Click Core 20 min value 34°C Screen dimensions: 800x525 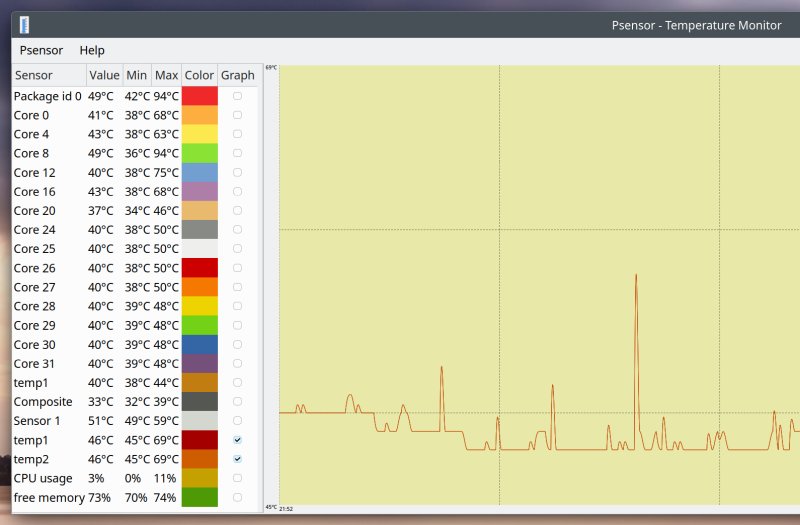click(137, 210)
